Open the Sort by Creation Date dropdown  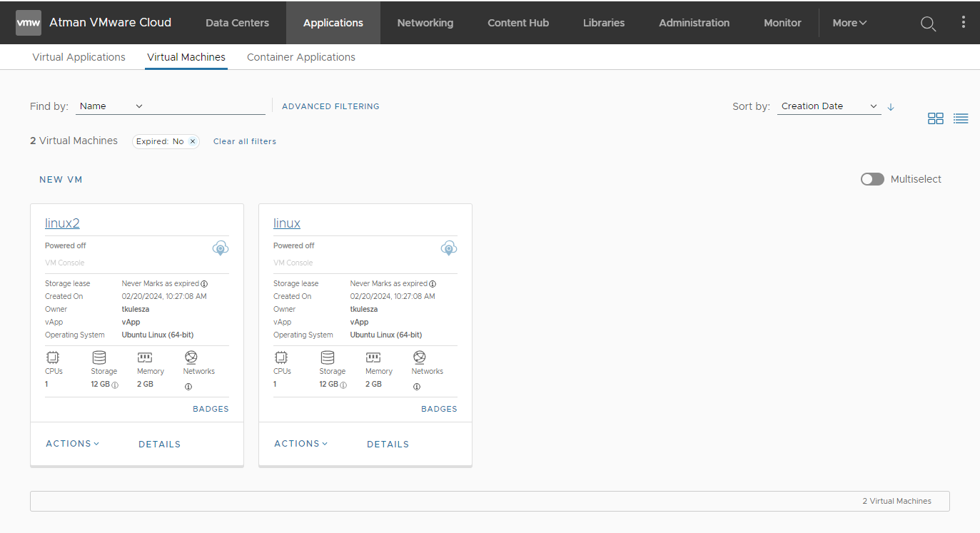(x=829, y=106)
